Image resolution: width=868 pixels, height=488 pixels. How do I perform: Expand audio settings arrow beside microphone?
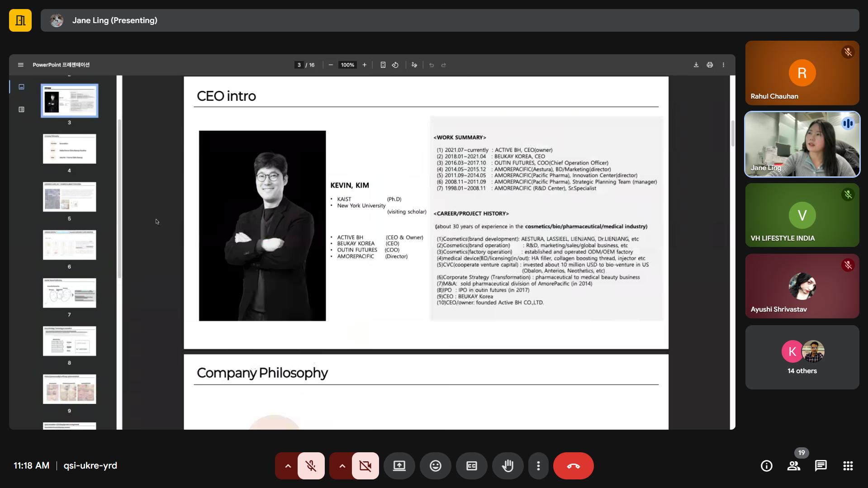point(288,466)
